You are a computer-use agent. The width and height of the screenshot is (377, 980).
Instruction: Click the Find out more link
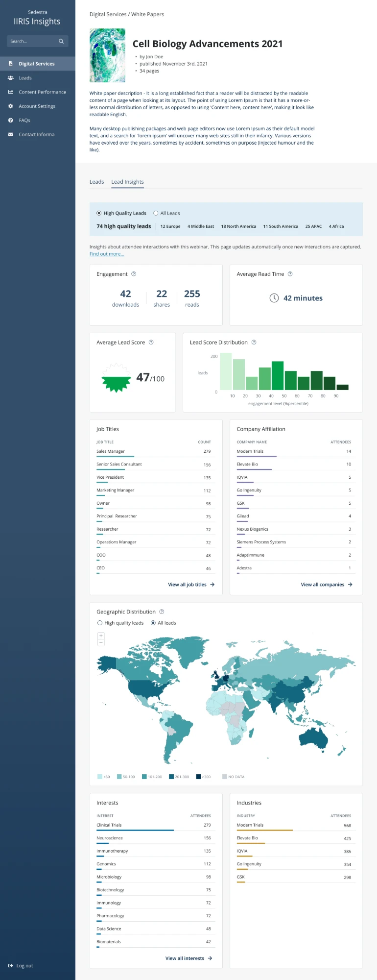point(107,254)
